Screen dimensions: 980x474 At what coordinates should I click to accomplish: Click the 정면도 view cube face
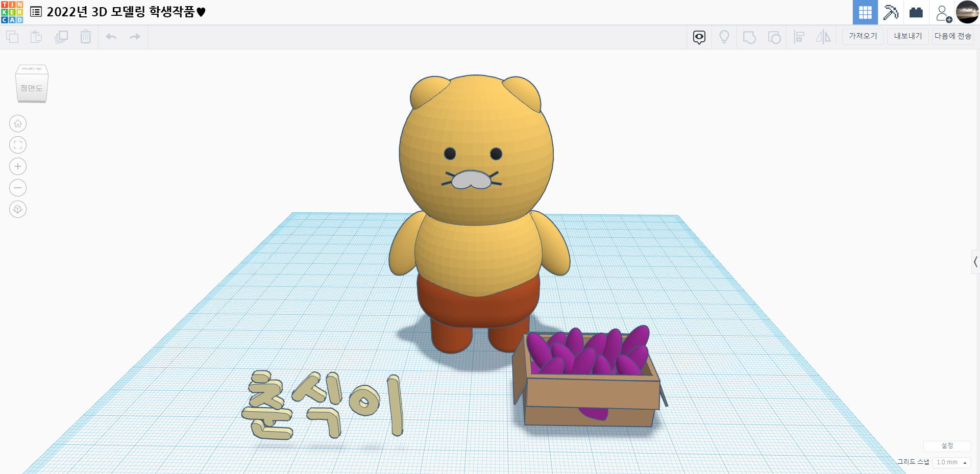(32, 88)
